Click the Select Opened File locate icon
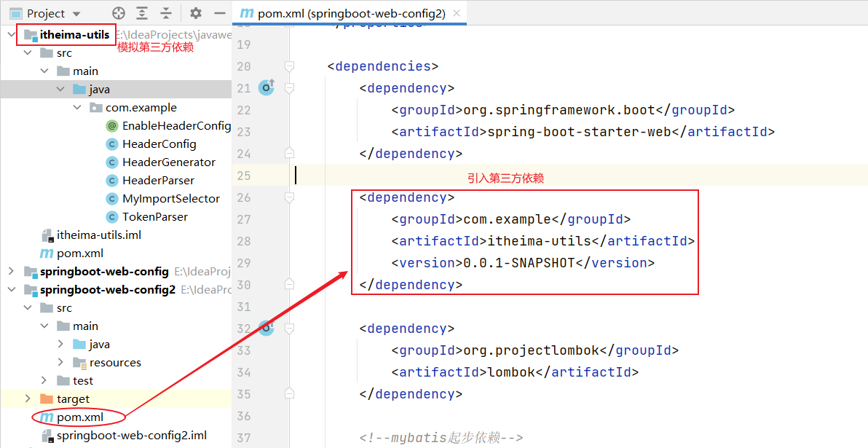868x448 pixels. point(119,13)
